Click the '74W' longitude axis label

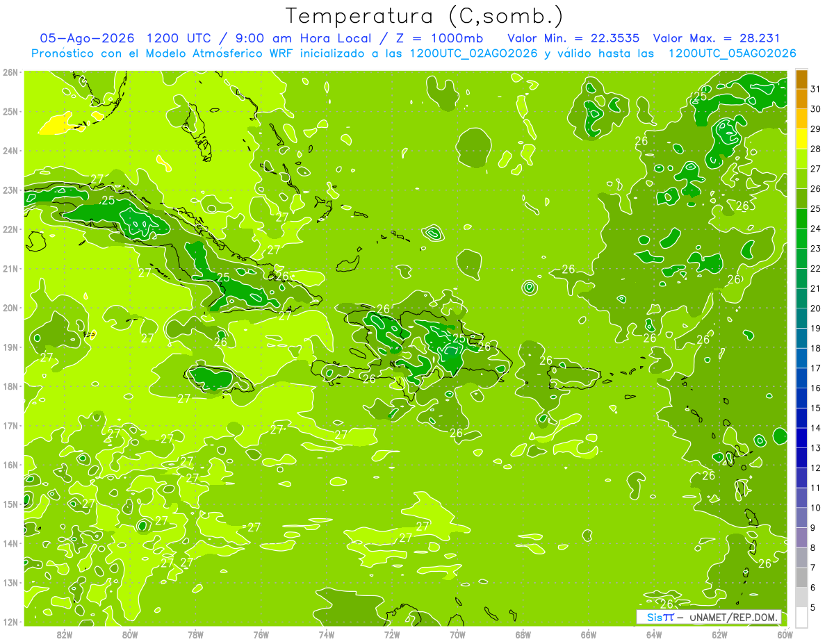pyautogui.click(x=327, y=634)
